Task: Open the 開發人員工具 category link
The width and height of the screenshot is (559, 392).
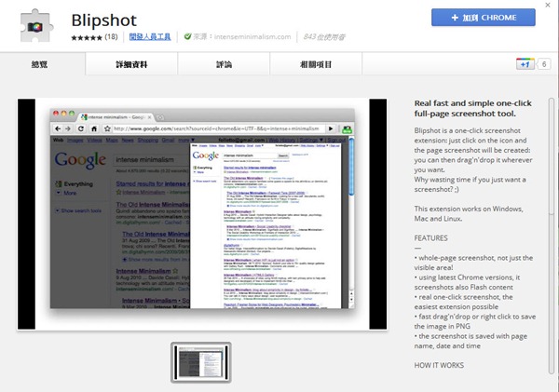Action: point(150,36)
